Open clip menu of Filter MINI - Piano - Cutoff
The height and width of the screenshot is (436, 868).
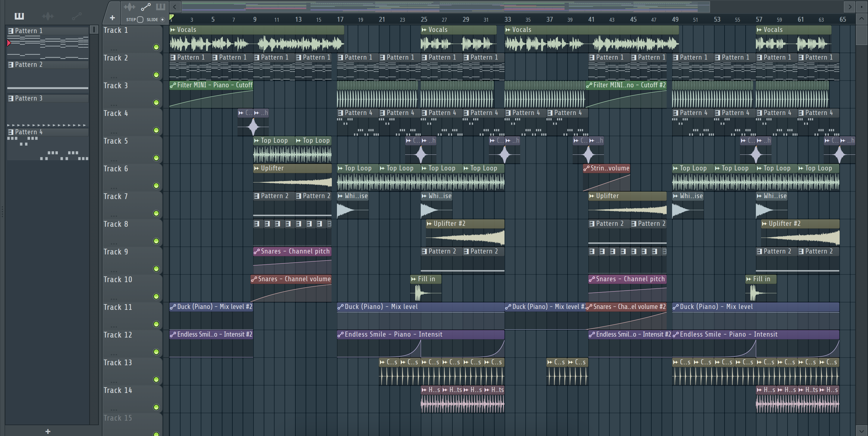click(x=173, y=85)
